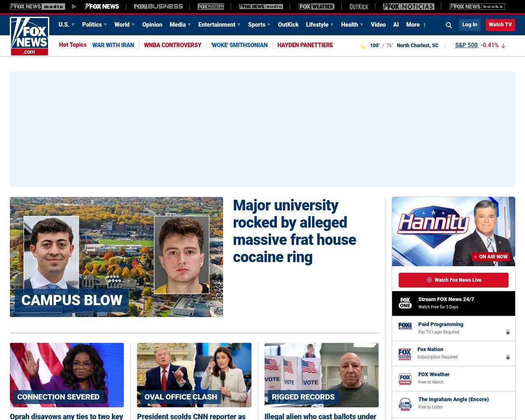This screenshot has width=525, height=420.
Task: Click the lock icon on Paid Programming row
Action: (508, 332)
